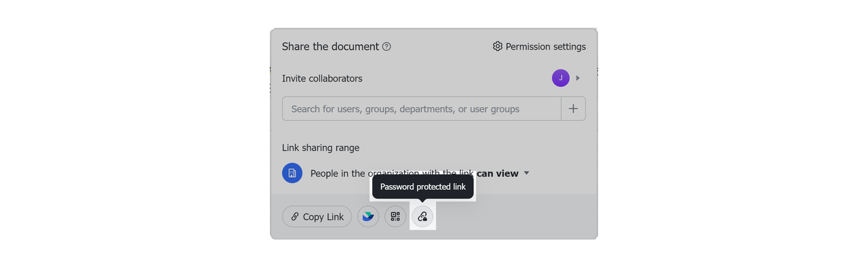
Task: Click the purple J collaborator avatar
Action: coord(561,78)
